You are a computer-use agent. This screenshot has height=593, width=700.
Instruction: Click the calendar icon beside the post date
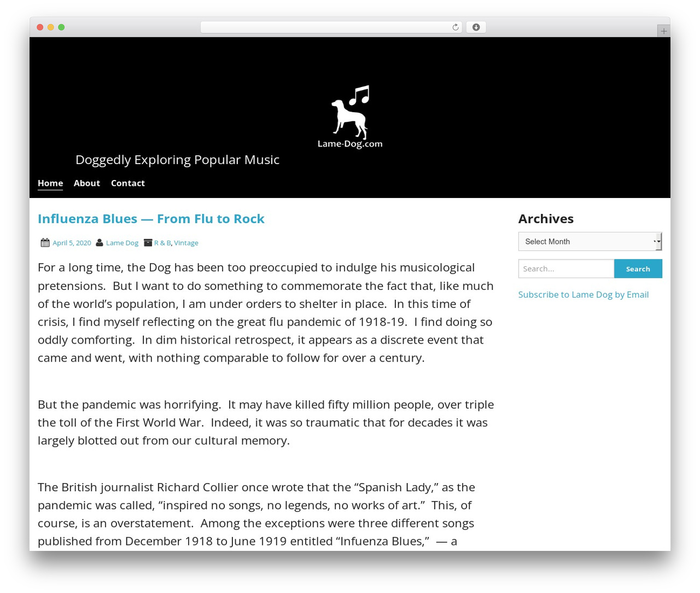(x=45, y=243)
